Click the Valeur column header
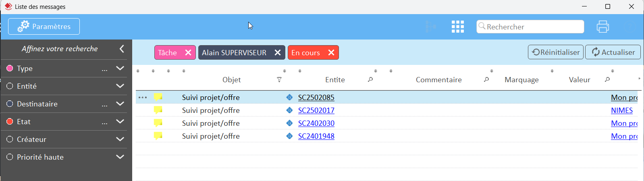 (x=580, y=80)
